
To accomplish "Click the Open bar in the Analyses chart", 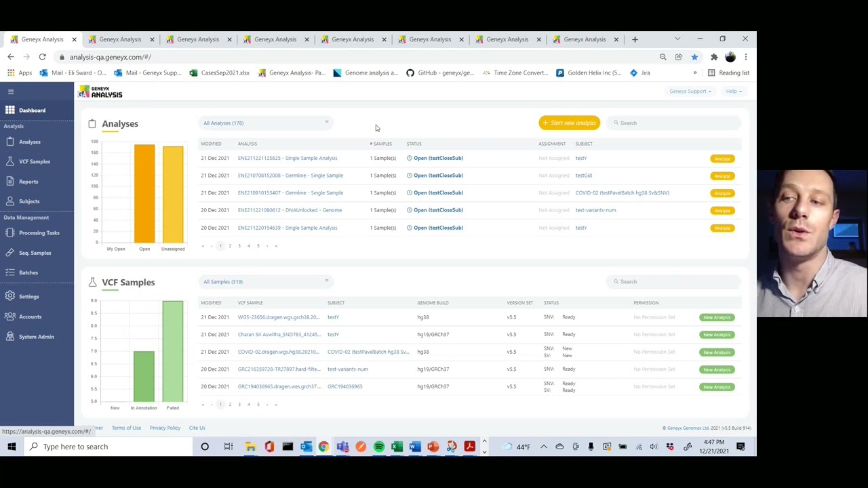I will click(x=144, y=194).
